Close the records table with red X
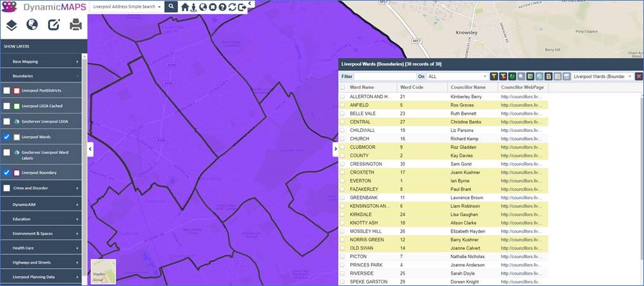Screen dimensions: 644x286 click(x=639, y=77)
